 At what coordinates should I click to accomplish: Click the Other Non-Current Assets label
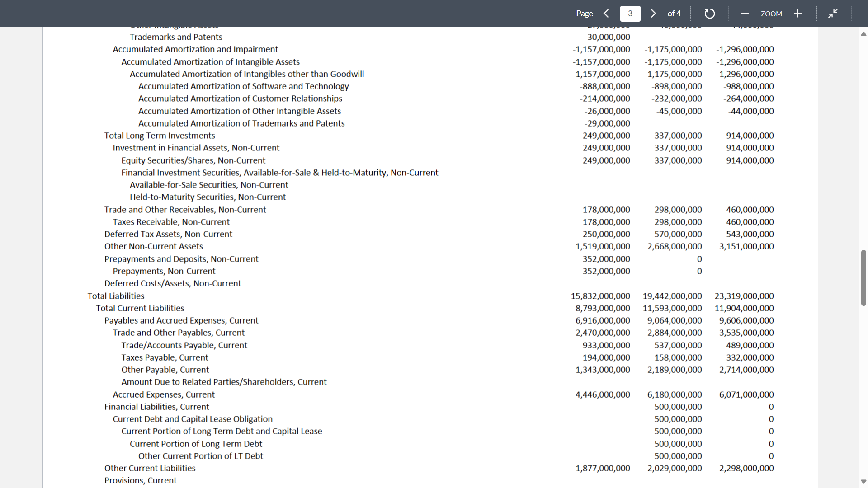[154, 246]
